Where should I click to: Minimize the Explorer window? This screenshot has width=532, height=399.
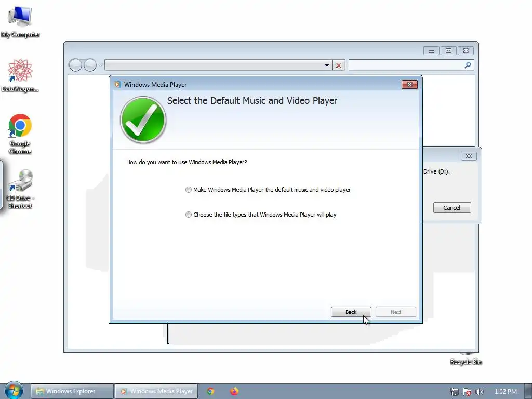pyautogui.click(x=431, y=51)
